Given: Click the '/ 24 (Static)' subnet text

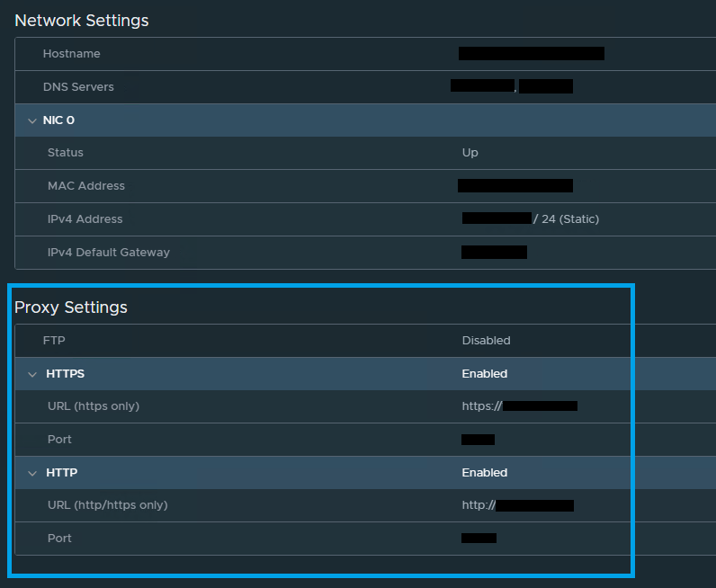Looking at the screenshot, I should click(566, 219).
